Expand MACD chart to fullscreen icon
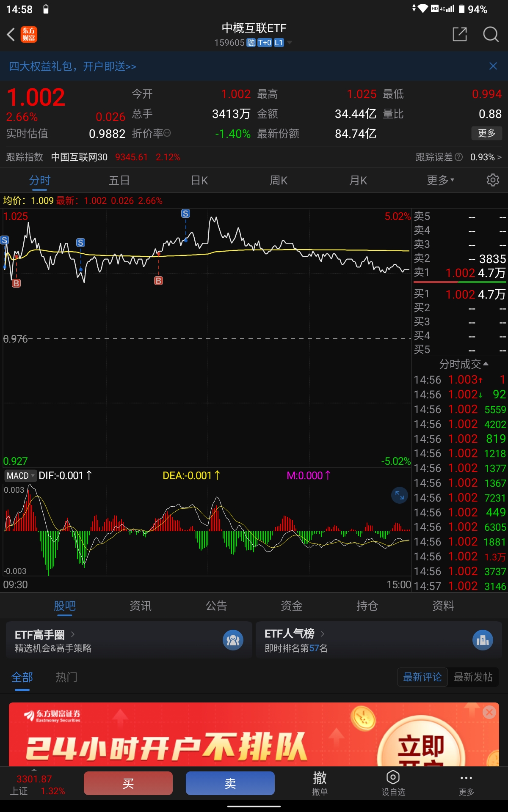The image size is (508, 812). (399, 495)
